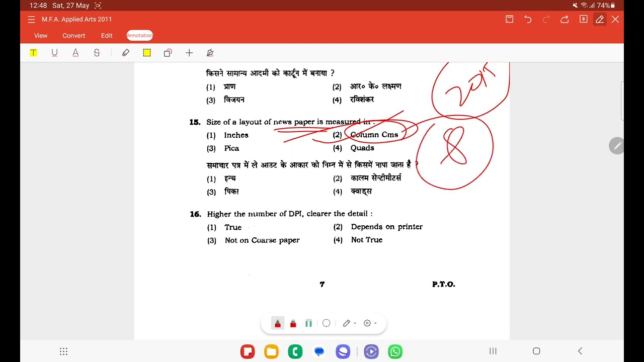Open the shapes annotation tool
644x362 pixels.
pyautogui.click(x=168, y=53)
